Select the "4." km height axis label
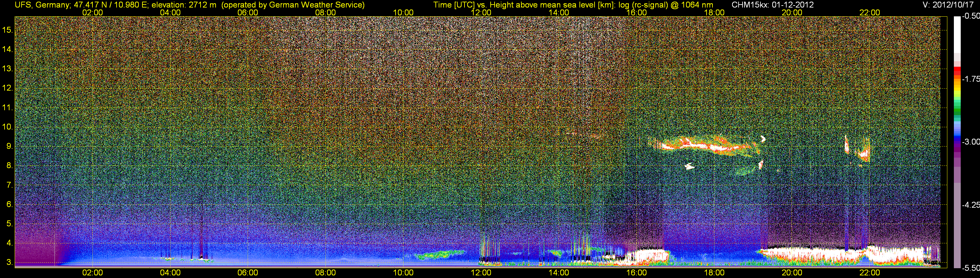This screenshot has width=980, height=278. pos(9,243)
